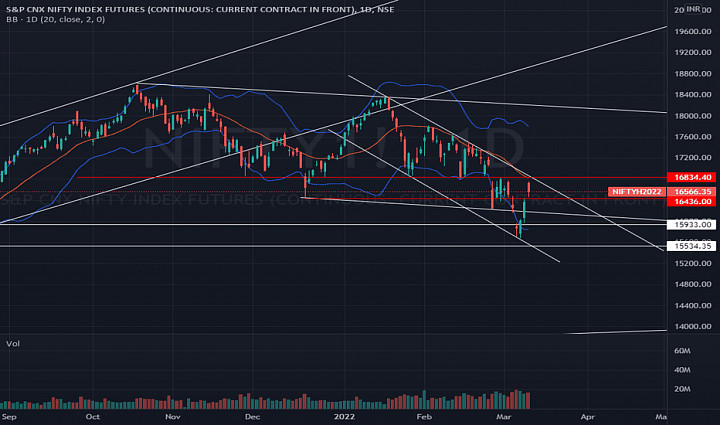Click the Feb label on time axis

point(424,417)
